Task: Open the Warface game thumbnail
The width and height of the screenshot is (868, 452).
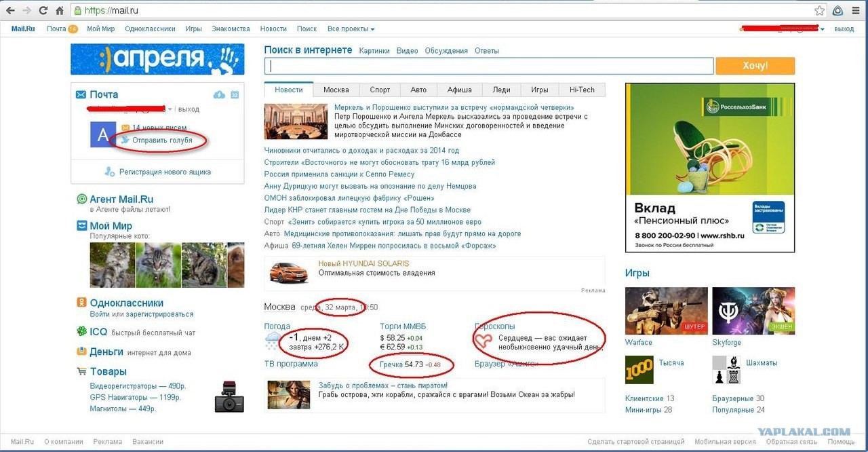Action: 666,311
